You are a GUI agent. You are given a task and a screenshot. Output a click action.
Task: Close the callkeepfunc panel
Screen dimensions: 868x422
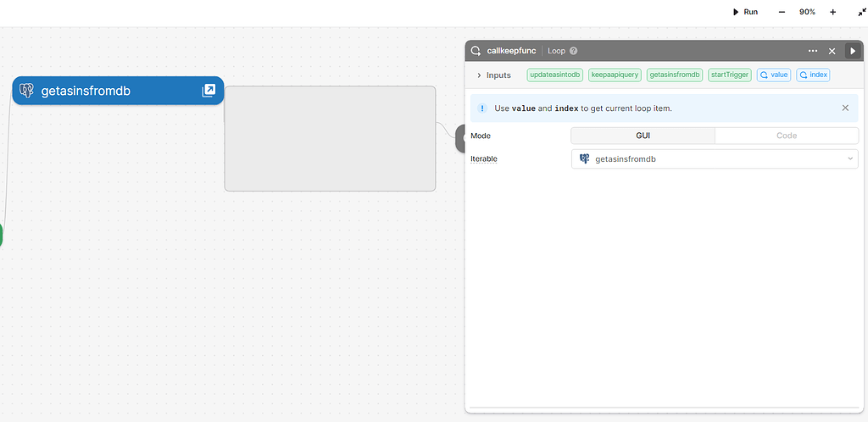pos(832,51)
